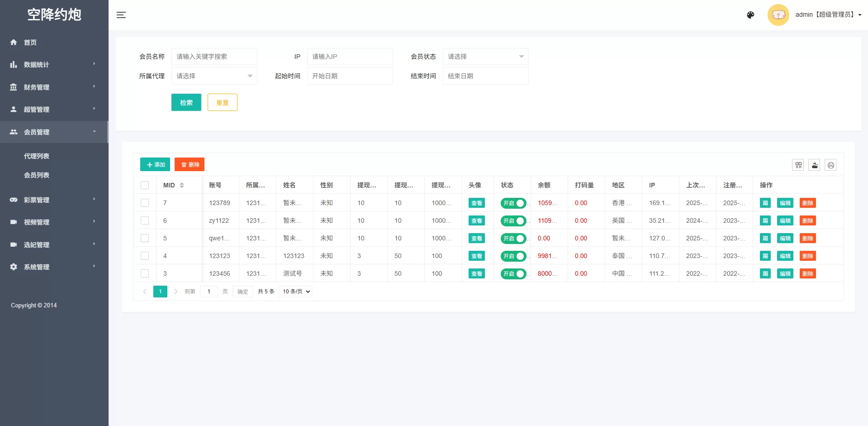Open the column display settings icon
Screen dimensions: 868x426
[798, 165]
